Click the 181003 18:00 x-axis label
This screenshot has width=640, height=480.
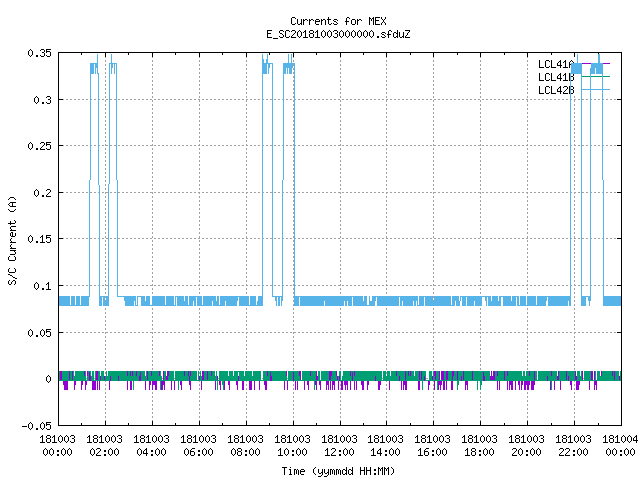479,446
